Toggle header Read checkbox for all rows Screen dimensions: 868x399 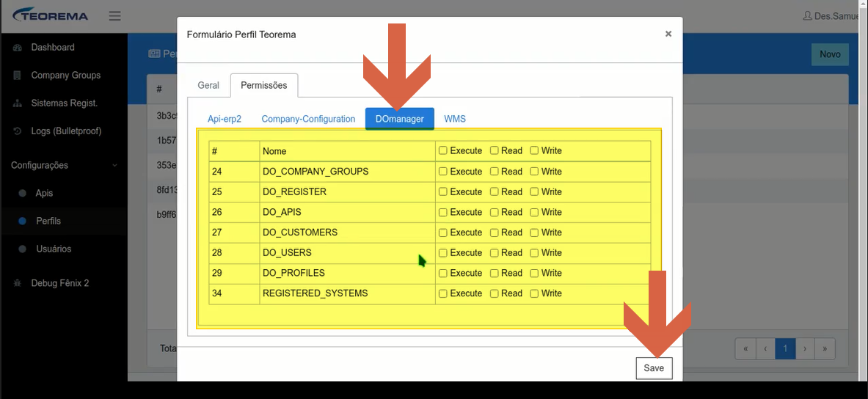click(x=494, y=150)
